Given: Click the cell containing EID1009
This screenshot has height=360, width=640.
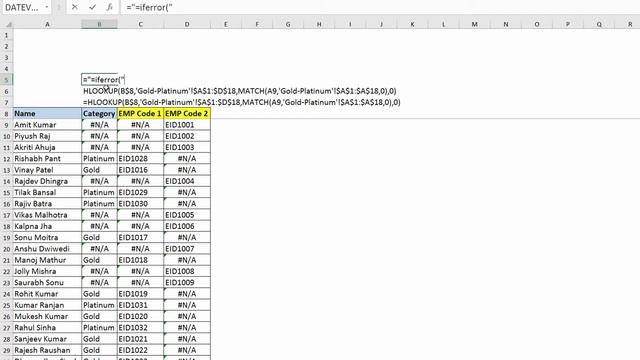Looking at the screenshot, I should point(187,282).
